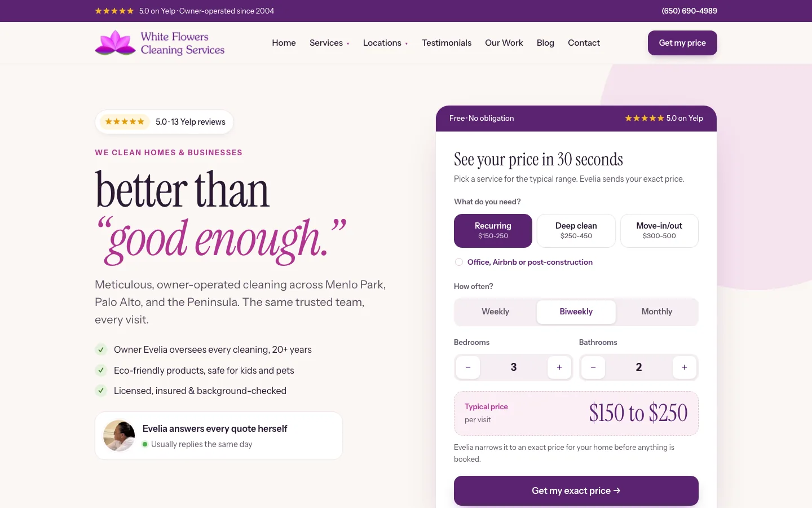This screenshot has height=508, width=812.
Task: Call the phone number (650) 690-4989
Action: (689, 11)
